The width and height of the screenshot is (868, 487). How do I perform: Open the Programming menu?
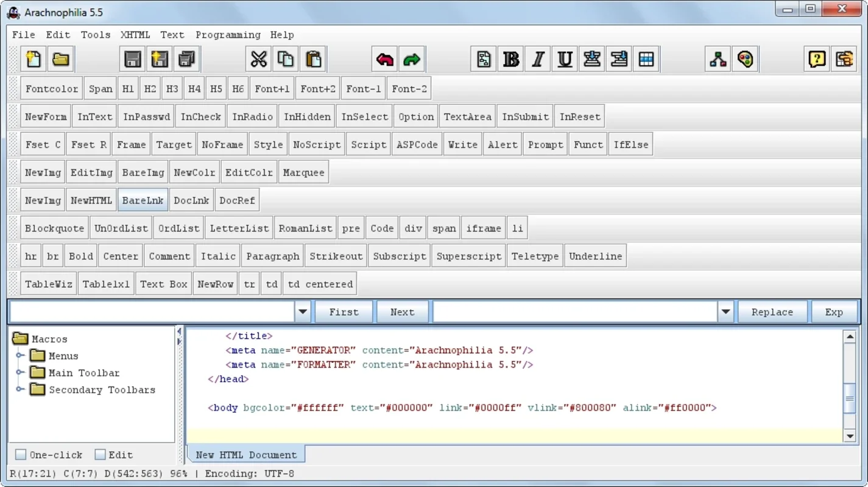pyautogui.click(x=228, y=35)
